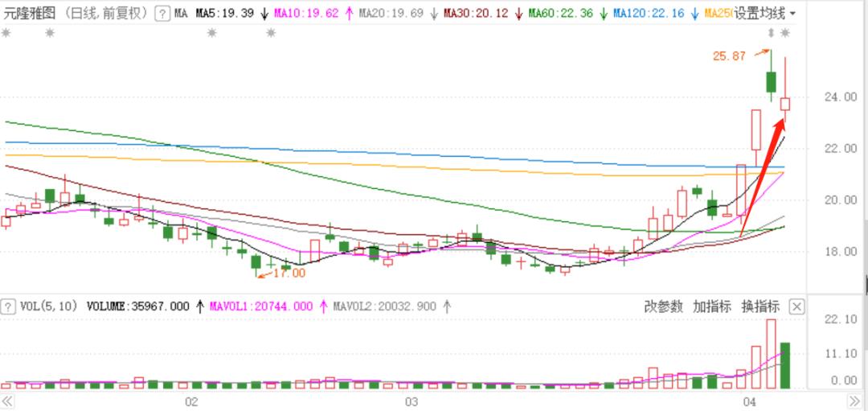Click the 元隆雅图 stock name title
The height and width of the screenshot is (411, 868).
point(29,14)
